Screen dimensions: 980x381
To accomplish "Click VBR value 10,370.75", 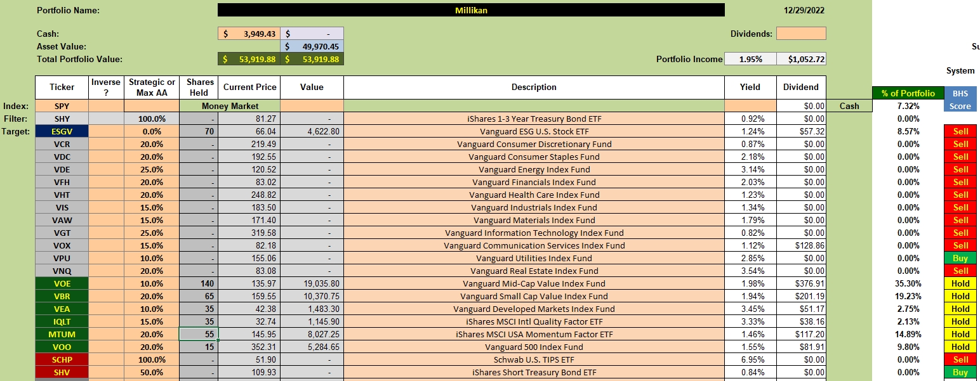I will [x=312, y=296].
